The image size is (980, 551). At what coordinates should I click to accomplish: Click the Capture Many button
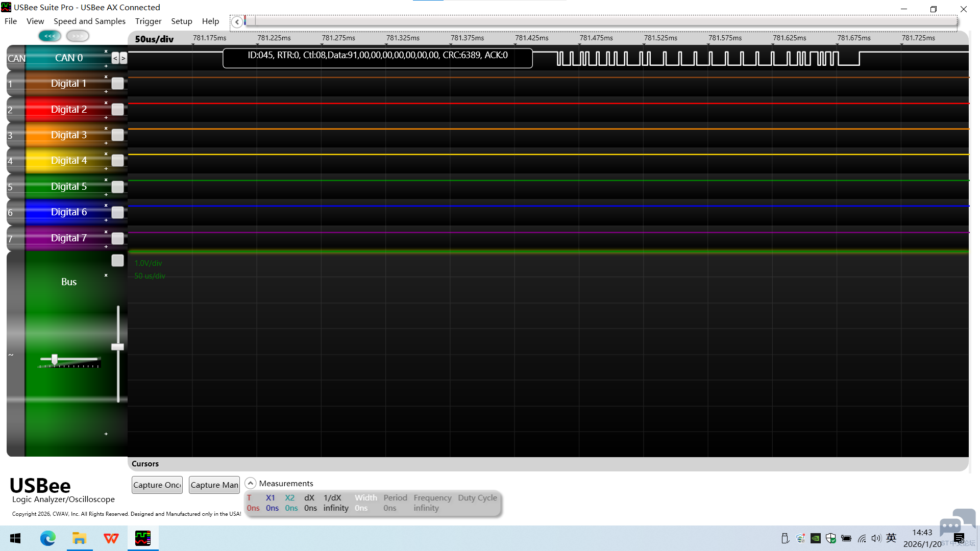click(x=214, y=485)
